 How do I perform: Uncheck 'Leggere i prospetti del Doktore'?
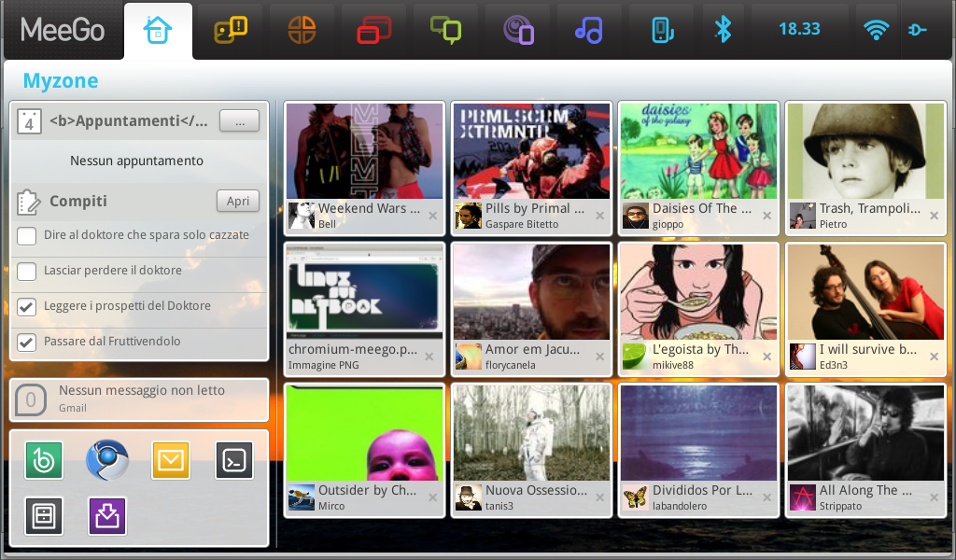point(26,306)
